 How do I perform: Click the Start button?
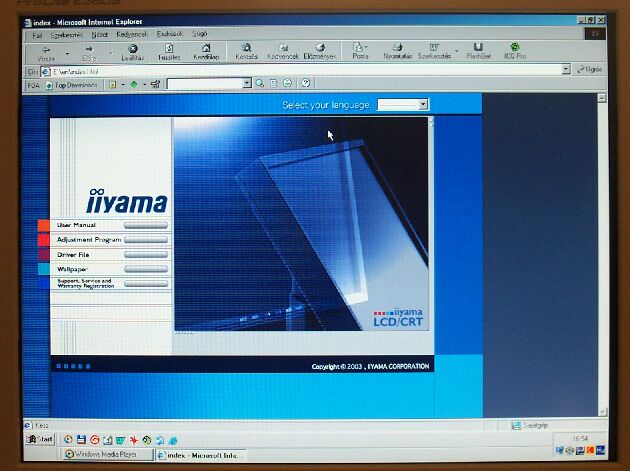click(39, 439)
